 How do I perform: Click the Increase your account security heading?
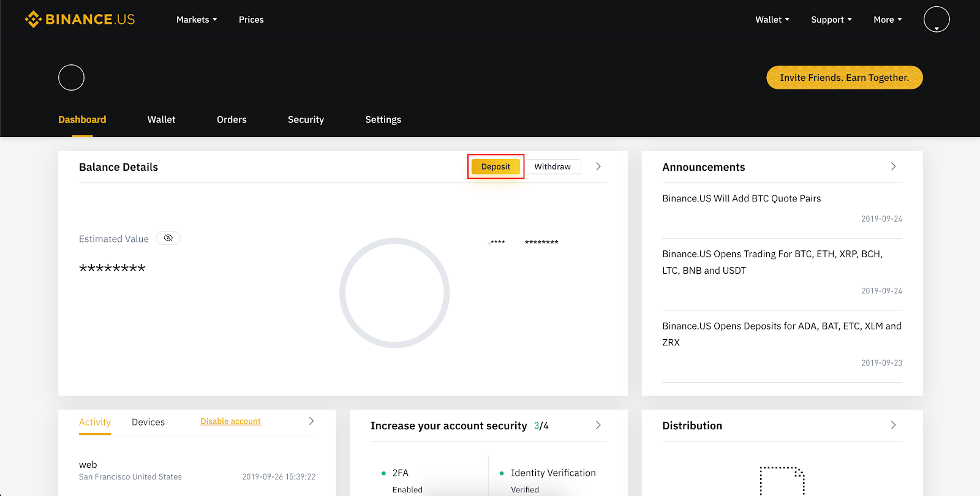click(448, 426)
